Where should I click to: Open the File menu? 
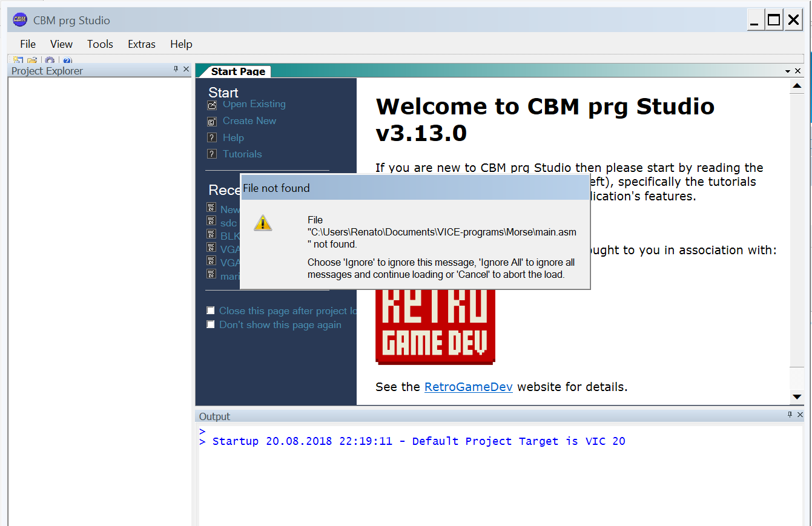tap(28, 44)
